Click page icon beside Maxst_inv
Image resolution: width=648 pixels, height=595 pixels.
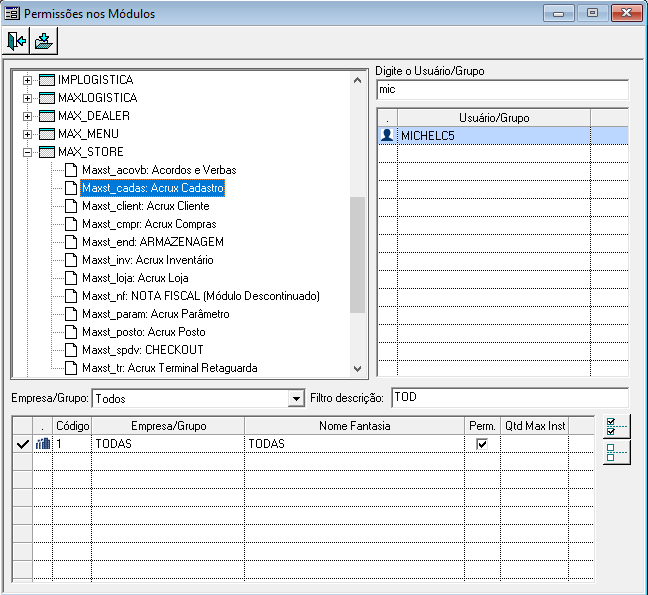pos(71,260)
